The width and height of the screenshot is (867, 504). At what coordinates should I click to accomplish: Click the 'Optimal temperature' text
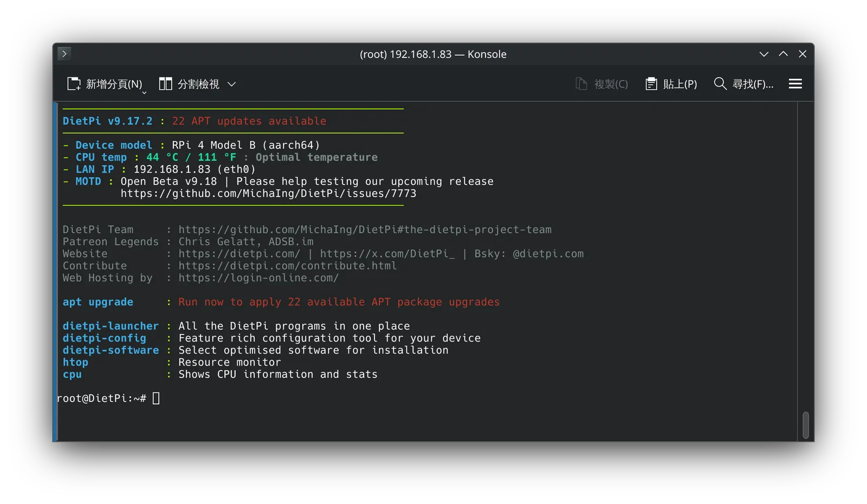tap(316, 158)
